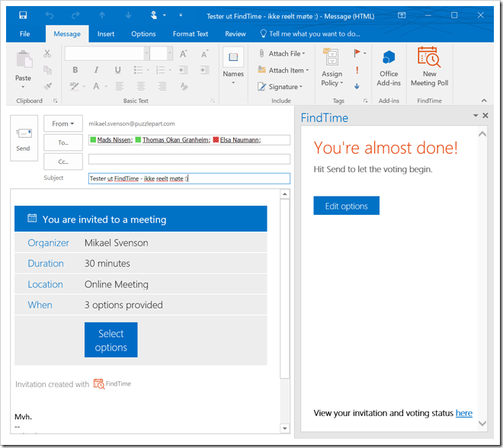Open the From dropdown button
Viewport: 503px width, 448px height.
[62, 123]
